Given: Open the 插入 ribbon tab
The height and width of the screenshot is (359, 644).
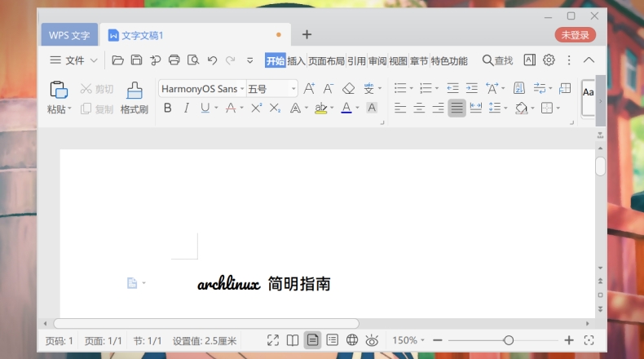Looking at the screenshot, I should pos(296,61).
